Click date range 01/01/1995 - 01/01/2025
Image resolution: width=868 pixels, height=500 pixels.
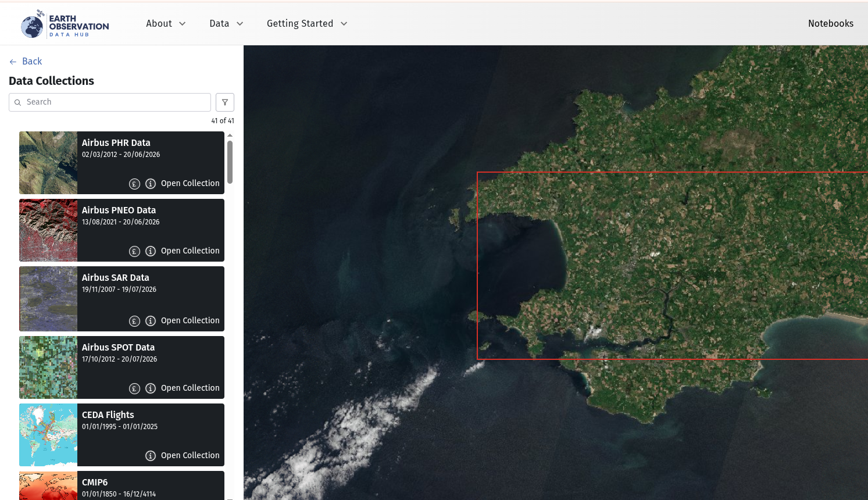[120, 427]
